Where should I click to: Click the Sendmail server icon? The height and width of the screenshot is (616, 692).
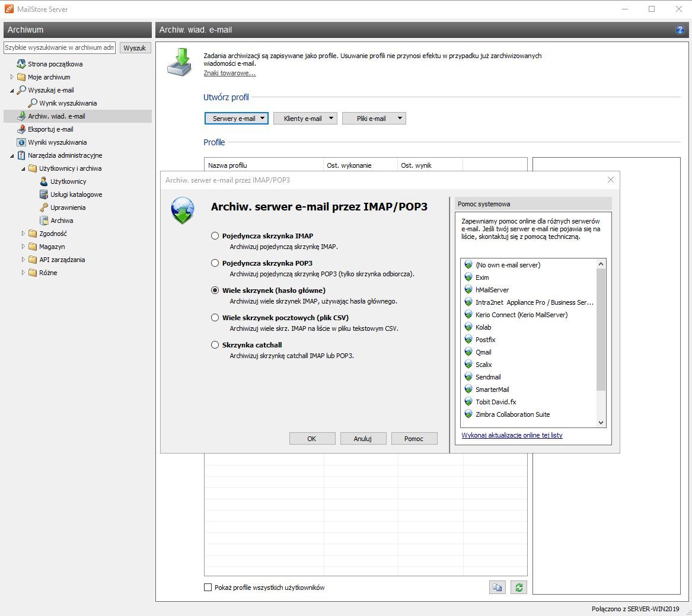point(468,377)
